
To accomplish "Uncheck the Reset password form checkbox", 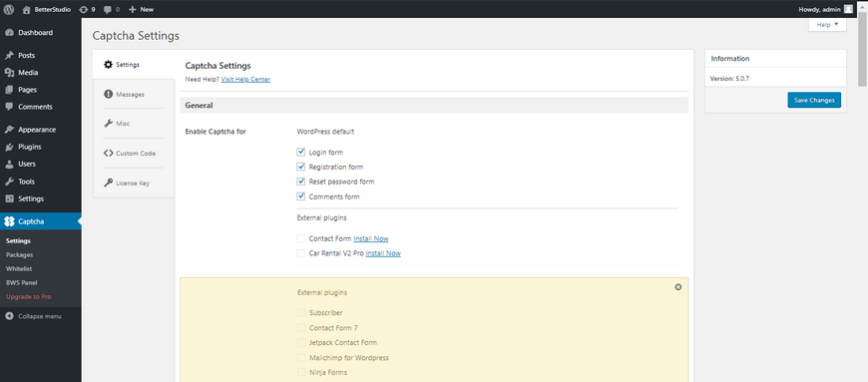I will coord(301,182).
